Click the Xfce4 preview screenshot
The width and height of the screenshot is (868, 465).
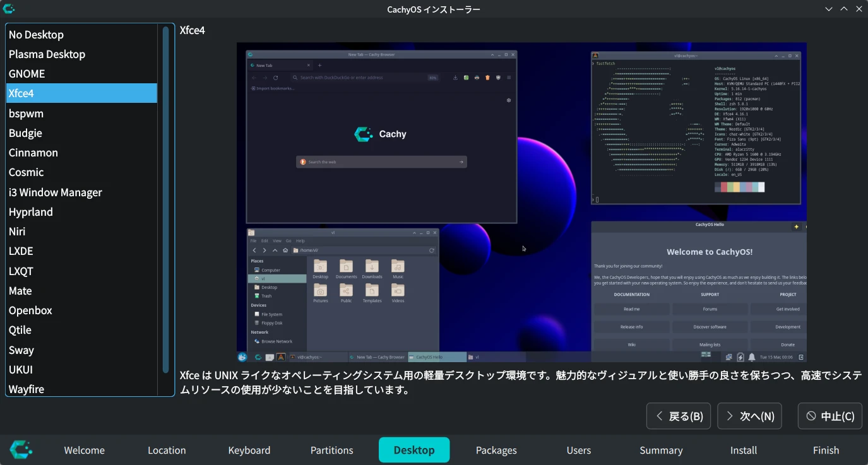coord(521,202)
